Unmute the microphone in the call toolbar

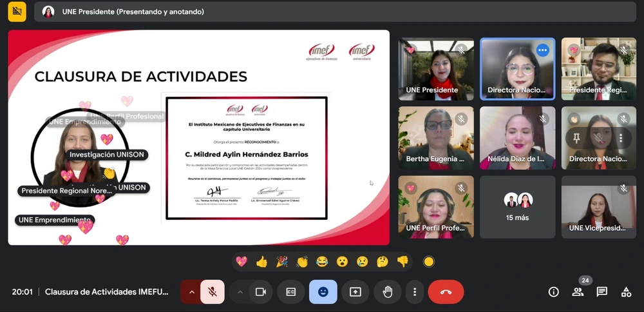tap(212, 292)
